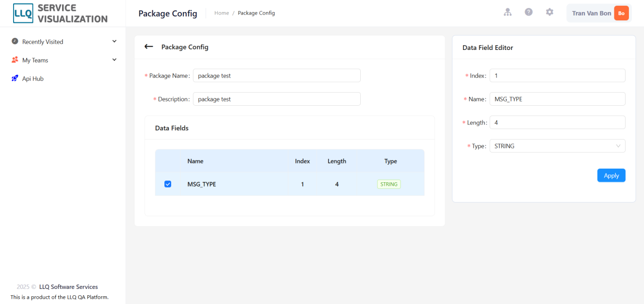Open the Type STRING dropdown

[557, 146]
